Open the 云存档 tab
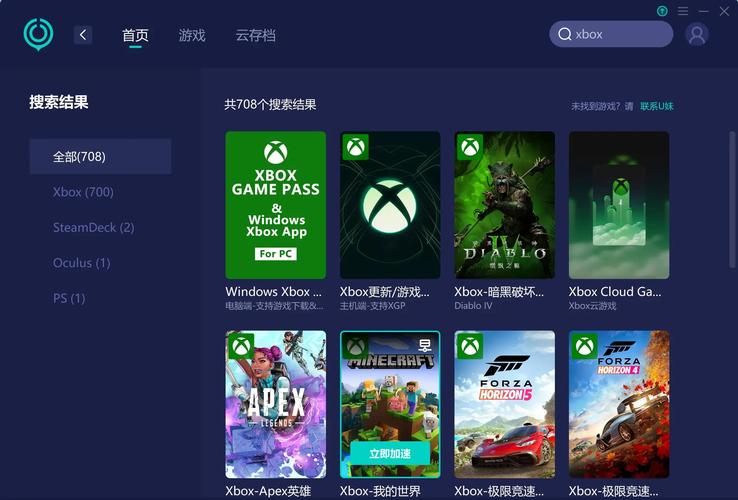The width and height of the screenshot is (738, 500). tap(256, 35)
